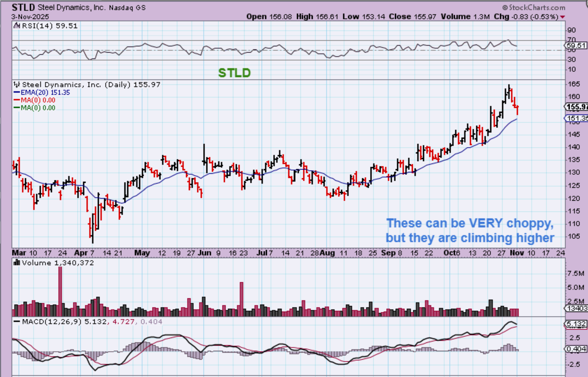Click the 120 price axis label
The image size is (588, 377).
pyautogui.click(x=574, y=198)
